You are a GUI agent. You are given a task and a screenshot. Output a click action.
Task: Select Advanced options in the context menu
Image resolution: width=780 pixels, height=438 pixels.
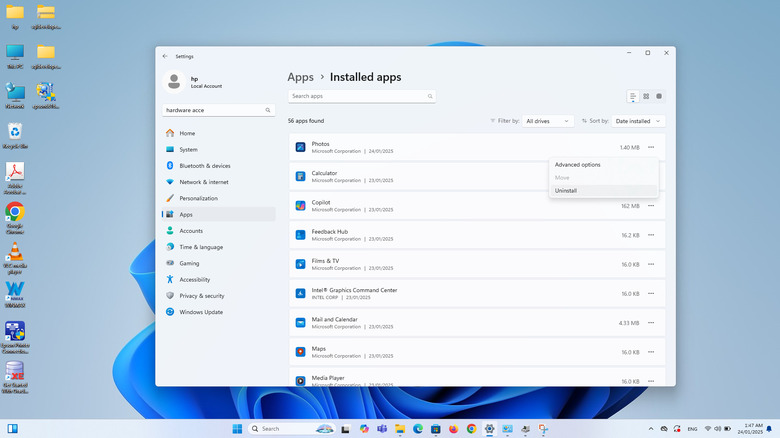coord(578,164)
